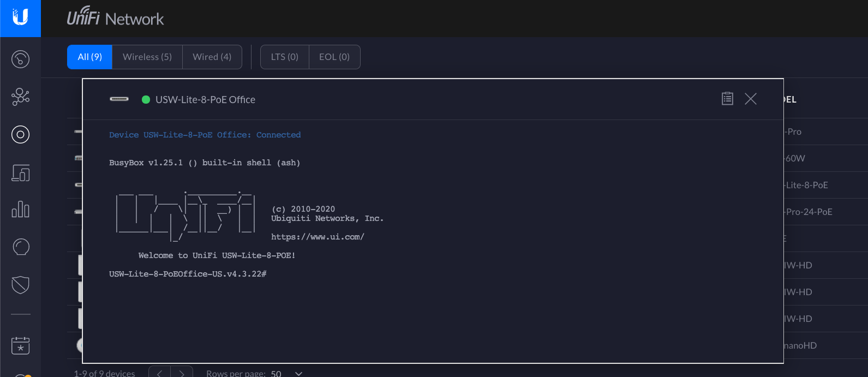Close the USW-Lite-8-PoE Office terminal window

(751, 99)
